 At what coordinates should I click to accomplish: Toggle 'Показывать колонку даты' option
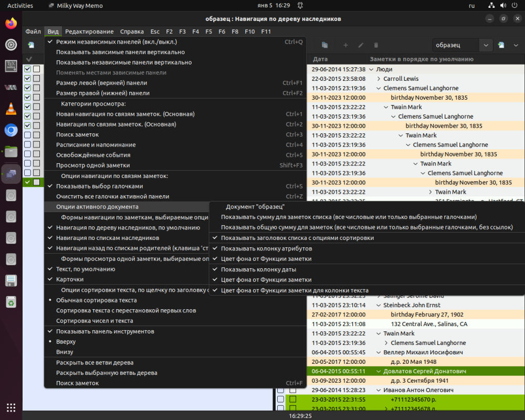[259, 269]
